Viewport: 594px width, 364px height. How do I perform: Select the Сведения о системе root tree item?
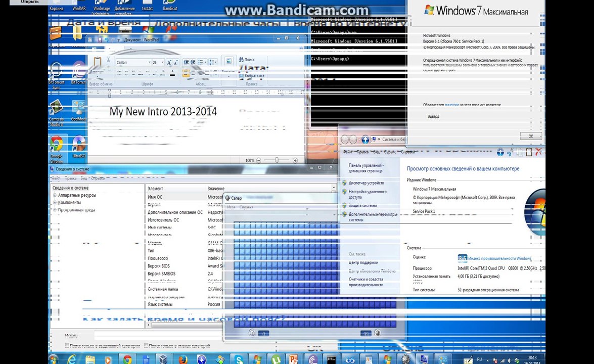pos(70,188)
